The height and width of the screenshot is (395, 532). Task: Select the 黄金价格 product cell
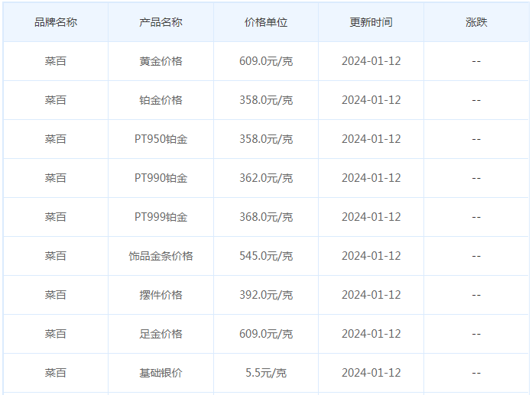(x=161, y=61)
